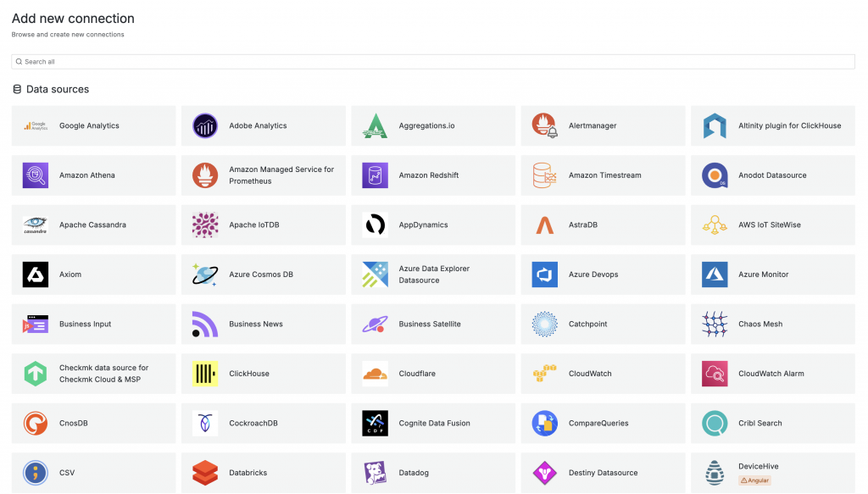Select the Altinity ClickHouse plugin icon
This screenshot has height=494, width=868.
[x=715, y=125]
